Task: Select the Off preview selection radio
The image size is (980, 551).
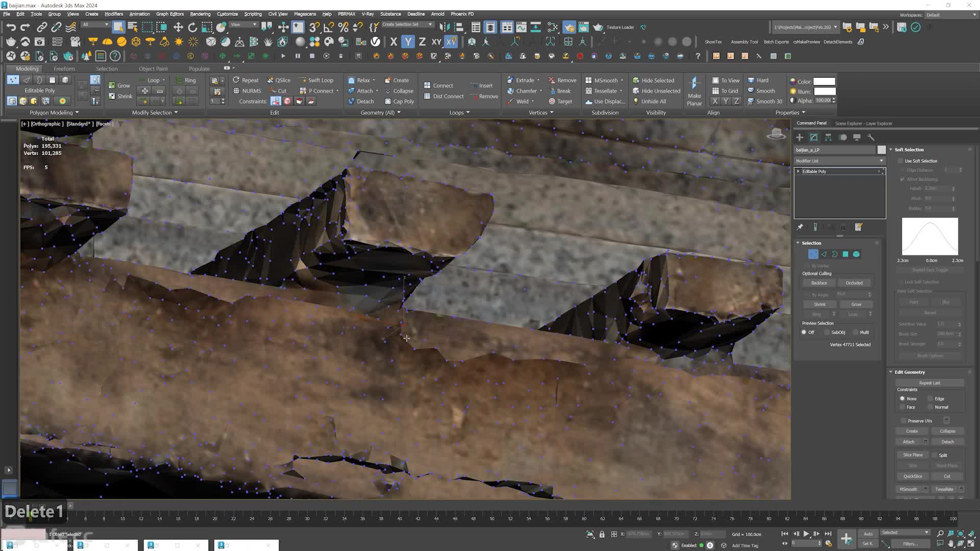Action: click(804, 332)
